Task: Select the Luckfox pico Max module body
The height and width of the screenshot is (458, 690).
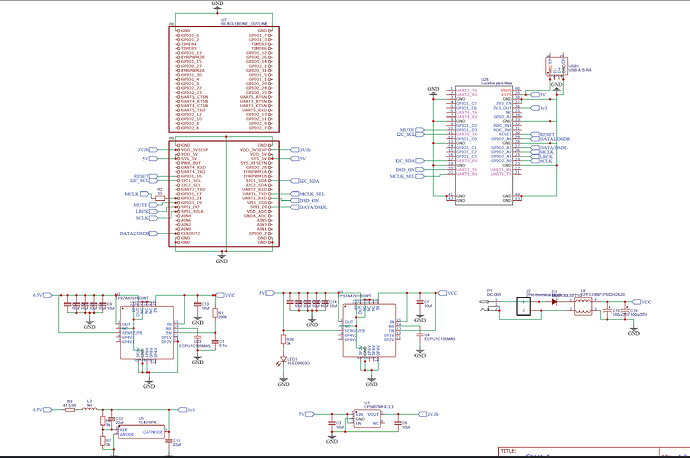Action: (484, 145)
